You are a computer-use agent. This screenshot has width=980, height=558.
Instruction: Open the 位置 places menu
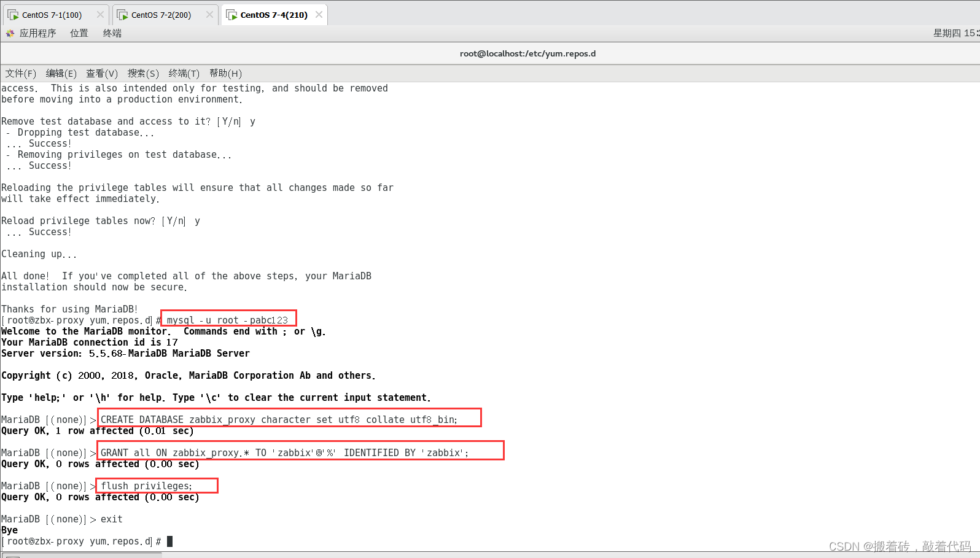click(79, 33)
